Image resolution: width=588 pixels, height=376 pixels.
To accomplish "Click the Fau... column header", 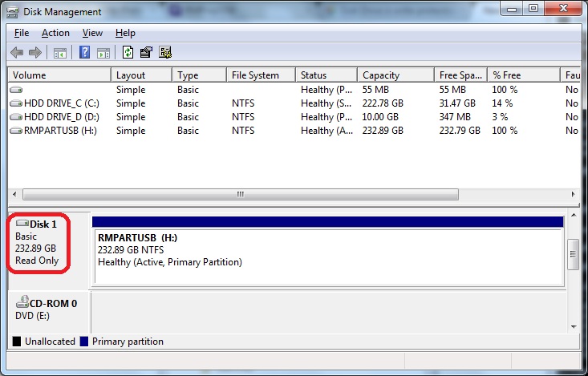I will [x=570, y=75].
